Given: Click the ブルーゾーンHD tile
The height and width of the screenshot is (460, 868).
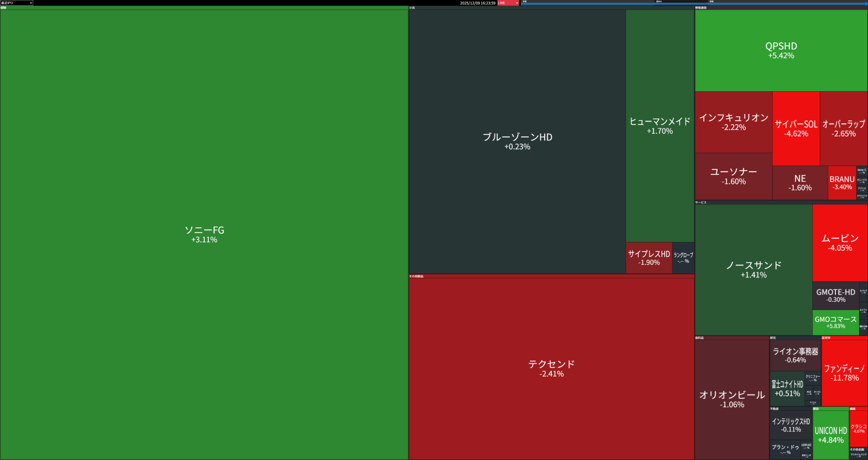Looking at the screenshot, I should (517, 141).
